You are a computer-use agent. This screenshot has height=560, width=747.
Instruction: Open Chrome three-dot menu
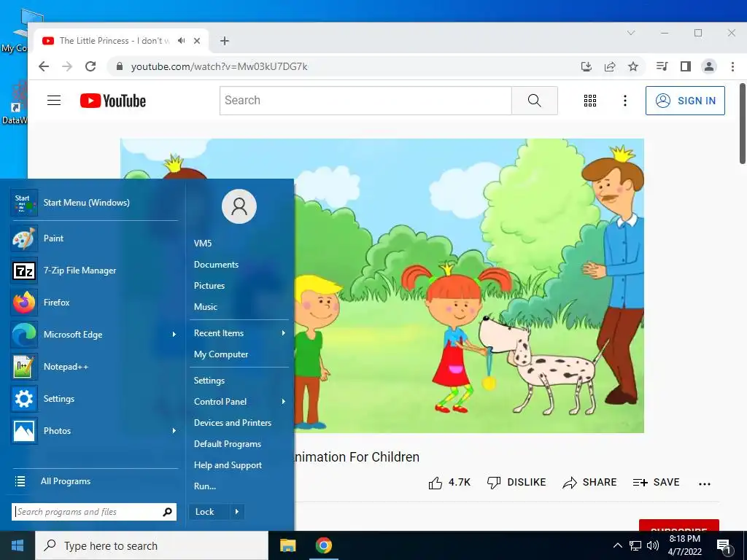[x=732, y=66]
